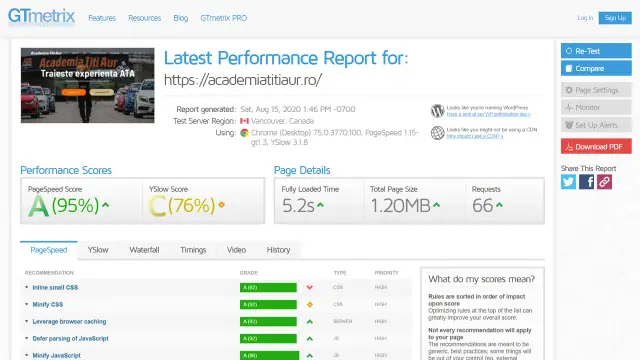Open the Features menu
This screenshot has width=640, height=360.
click(x=102, y=18)
